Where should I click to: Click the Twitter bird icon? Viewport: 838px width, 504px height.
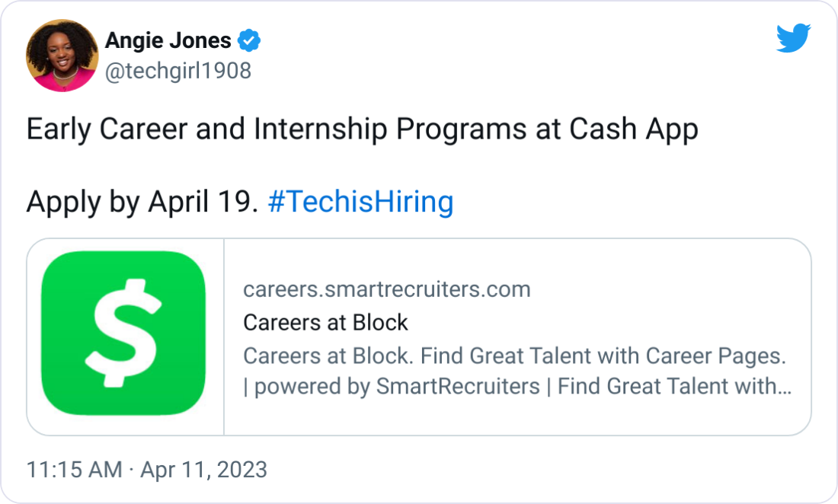click(x=795, y=40)
